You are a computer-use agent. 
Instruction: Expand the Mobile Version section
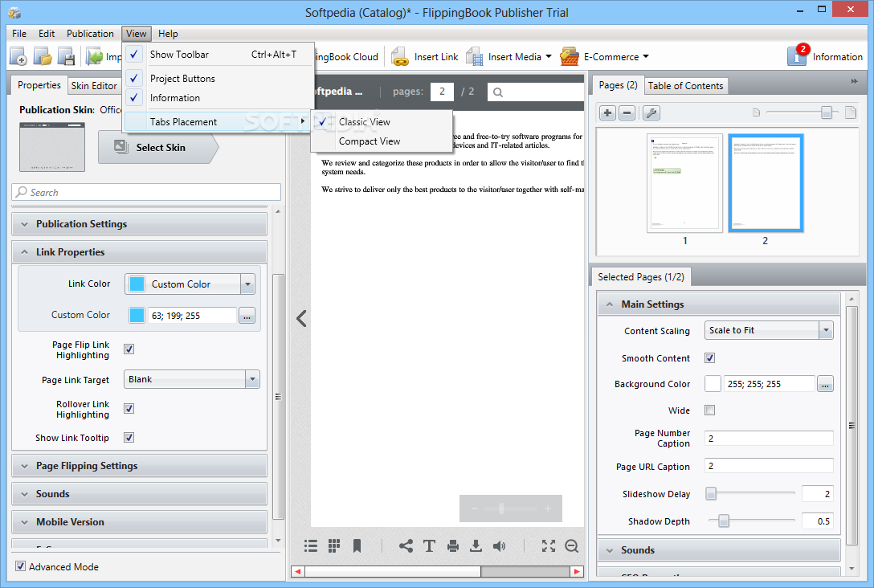[x=139, y=521]
